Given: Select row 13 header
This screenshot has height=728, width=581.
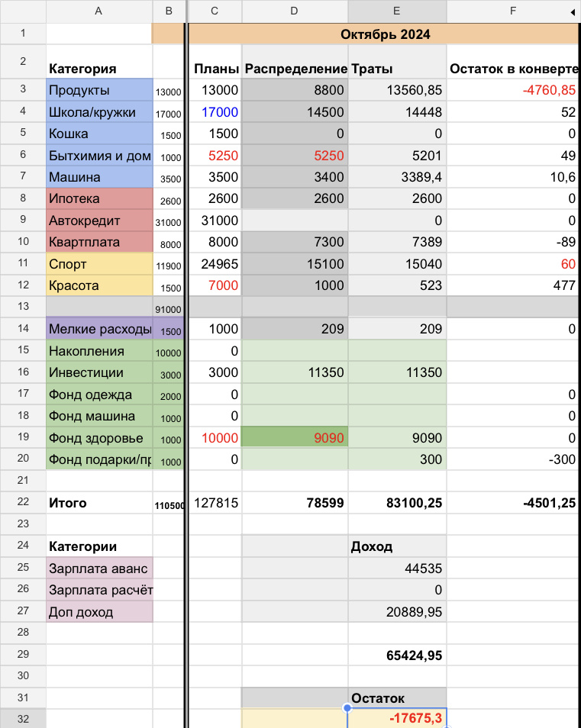Looking at the screenshot, I should 23,307.
